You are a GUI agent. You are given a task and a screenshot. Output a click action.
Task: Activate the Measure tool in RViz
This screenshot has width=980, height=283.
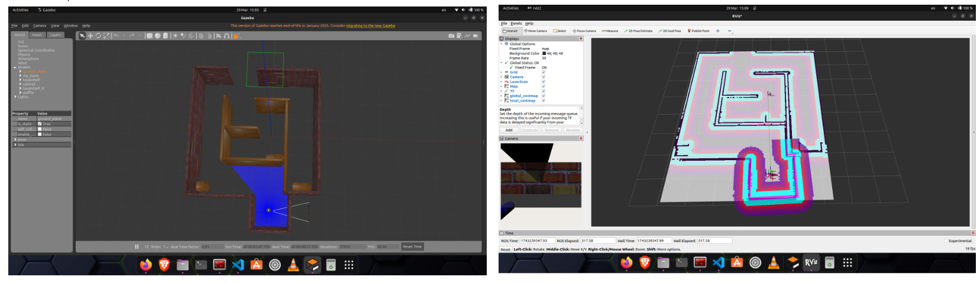pyautogui.click(x=610, y=31)
